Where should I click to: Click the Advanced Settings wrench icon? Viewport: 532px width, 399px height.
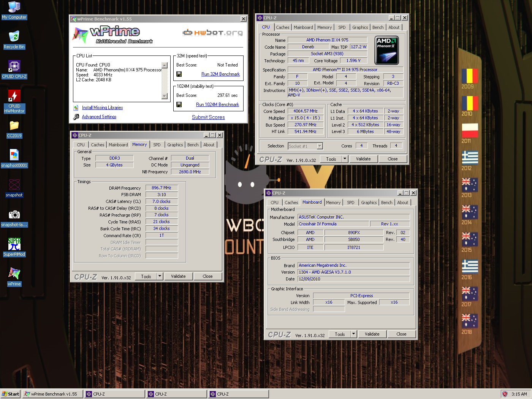(x=76, y=117)
